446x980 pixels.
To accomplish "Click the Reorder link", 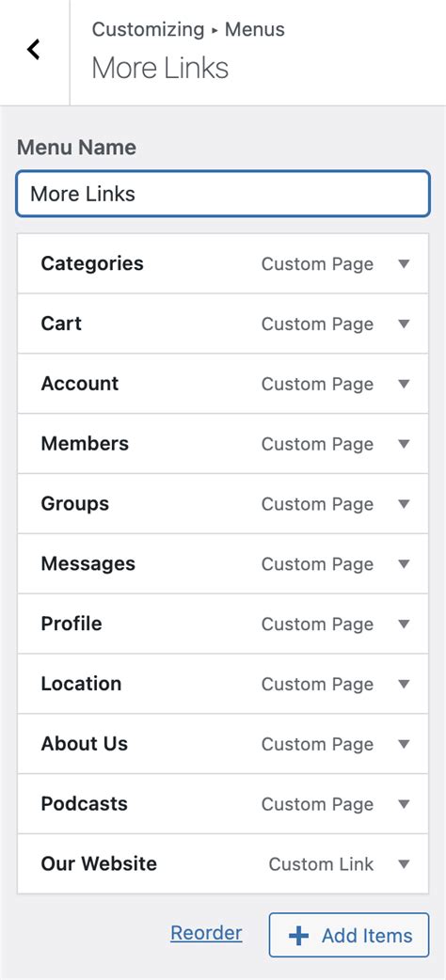I will 206,933.
